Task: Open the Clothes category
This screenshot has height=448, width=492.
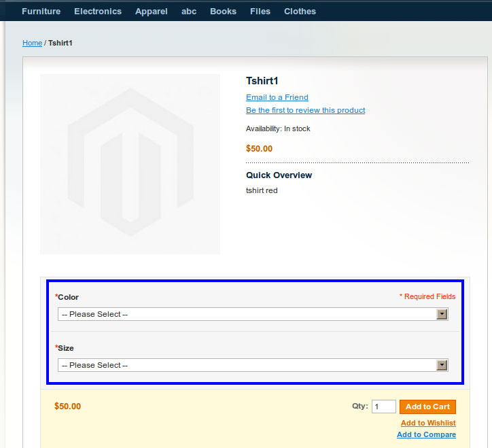Action: (300, 11)
